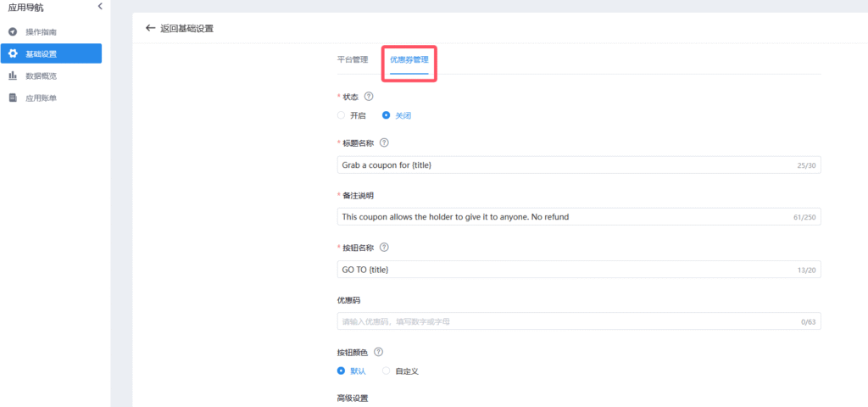Click the 13/20 character counter
Image resolution: width=868 pixels, height=407 pixels.
[808, 270]
